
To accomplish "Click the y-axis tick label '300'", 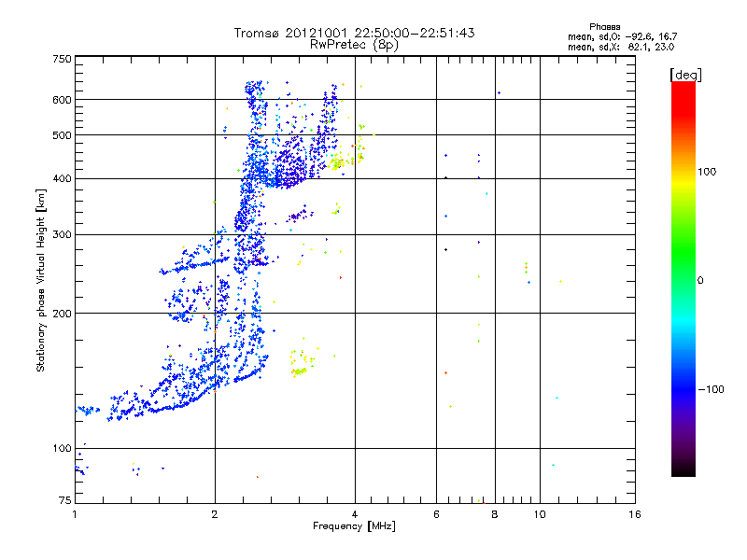I will tap(62, 235).
